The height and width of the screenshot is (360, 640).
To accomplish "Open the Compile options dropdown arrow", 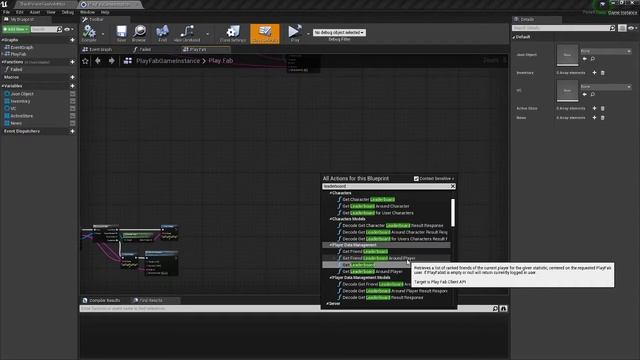I will (x=102, y=34).
